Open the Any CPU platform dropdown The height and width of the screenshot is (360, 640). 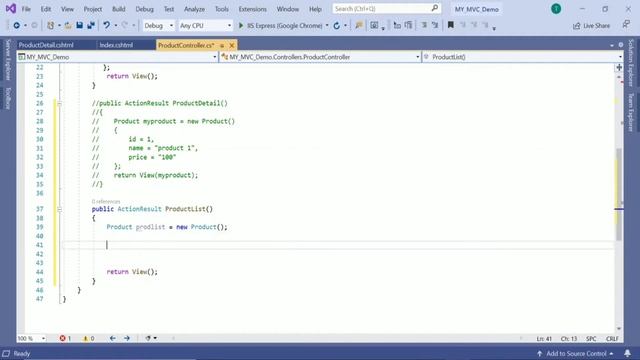click(205, 25)
